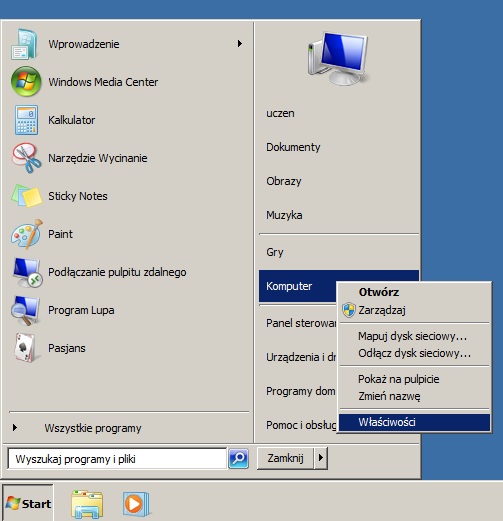Open the Paint palette icon
The height and width of the screenshot is (521, 503).
(x=27, y=234)
